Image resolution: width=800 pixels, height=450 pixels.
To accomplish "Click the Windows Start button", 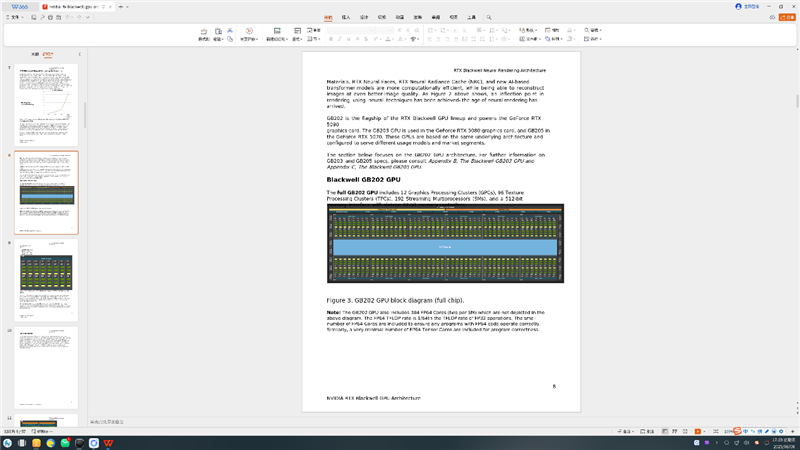I will (x=7, y=443).
